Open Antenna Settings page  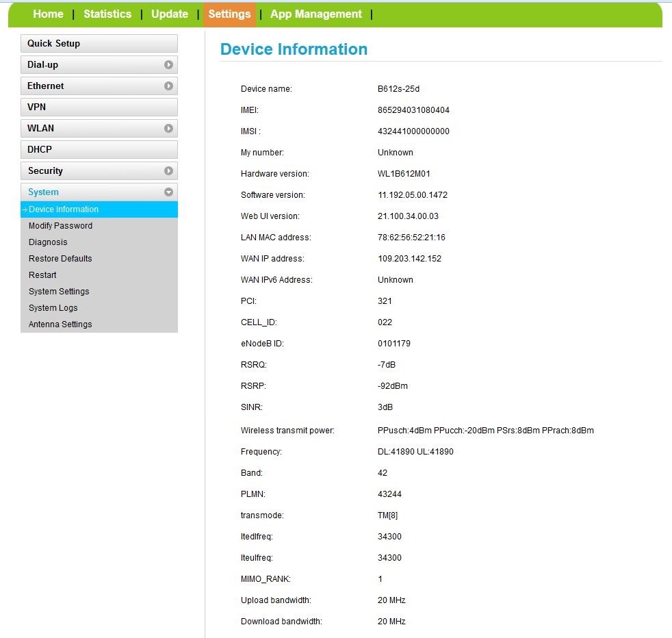coord(60,324)
